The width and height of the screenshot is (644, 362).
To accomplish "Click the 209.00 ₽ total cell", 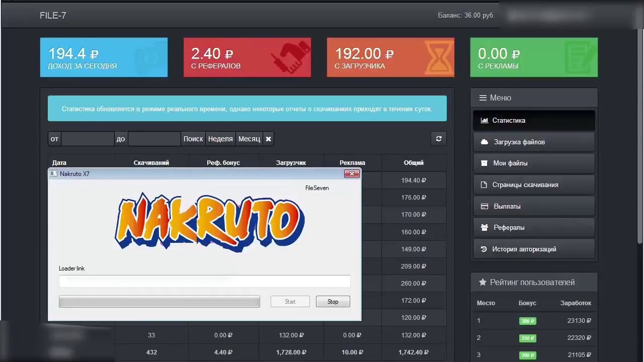I will click(x=414, y=266).
